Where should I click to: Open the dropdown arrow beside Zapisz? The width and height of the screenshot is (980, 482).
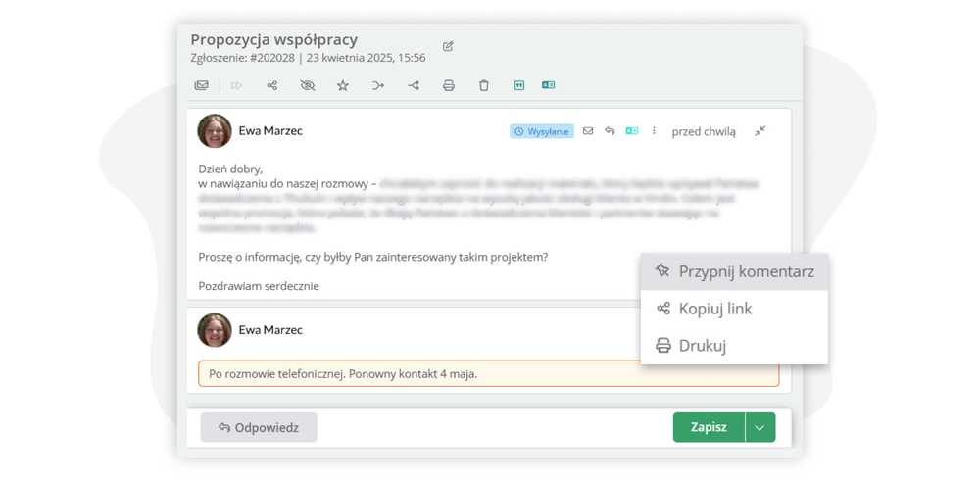tap(760, 427)
